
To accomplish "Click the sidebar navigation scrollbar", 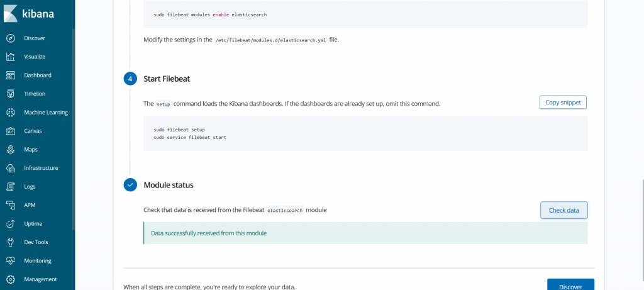I will click(74, 130).
